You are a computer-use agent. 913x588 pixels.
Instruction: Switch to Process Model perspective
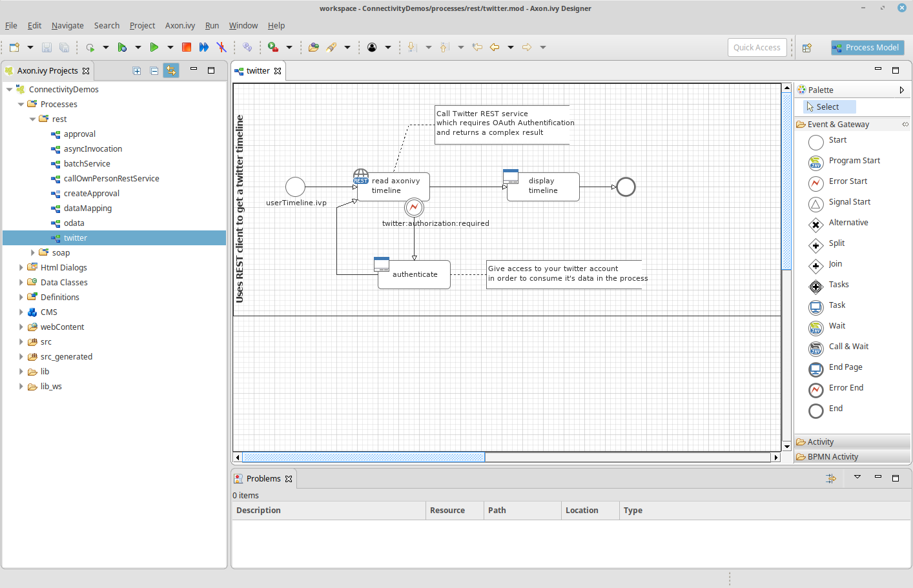tap(867, 48)
